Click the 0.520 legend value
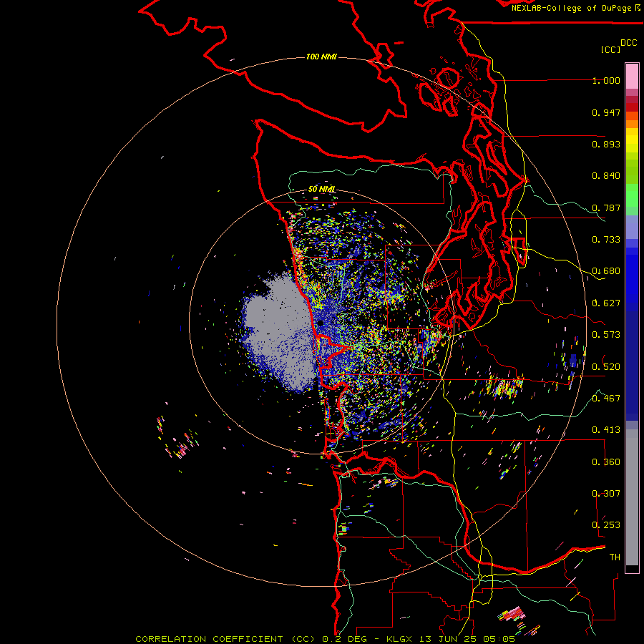 coord(606,366)
